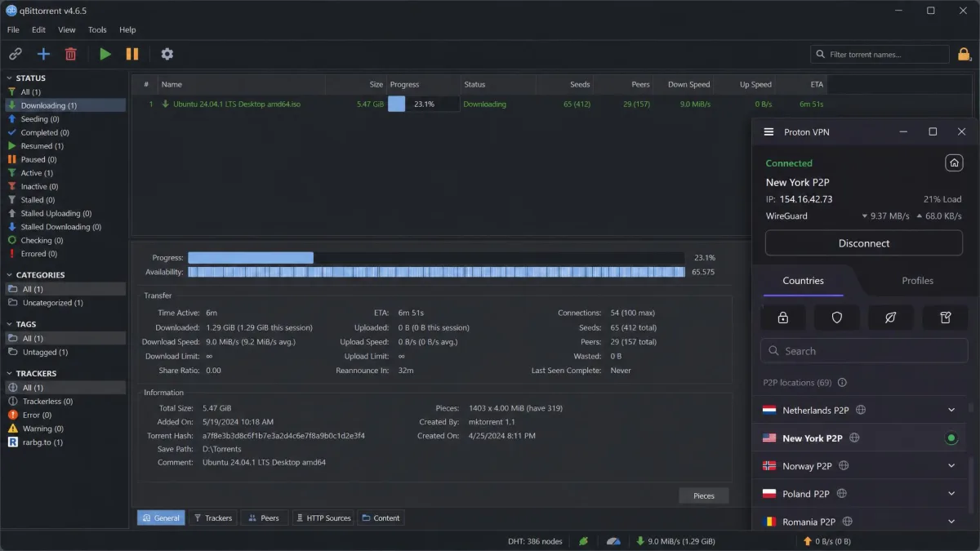Image resolution: width=980 pixels, height=551 pixels.
Task: Open the View menu
Action: [67, 29]
